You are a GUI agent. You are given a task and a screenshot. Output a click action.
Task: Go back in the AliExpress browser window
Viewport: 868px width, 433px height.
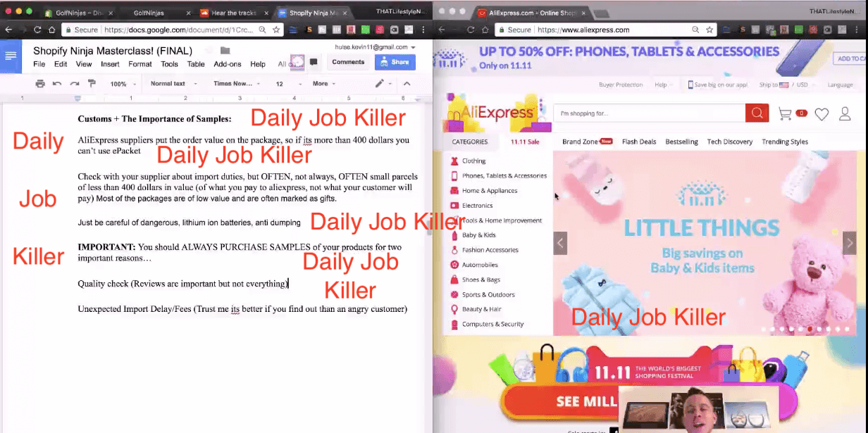click(442, 30)
